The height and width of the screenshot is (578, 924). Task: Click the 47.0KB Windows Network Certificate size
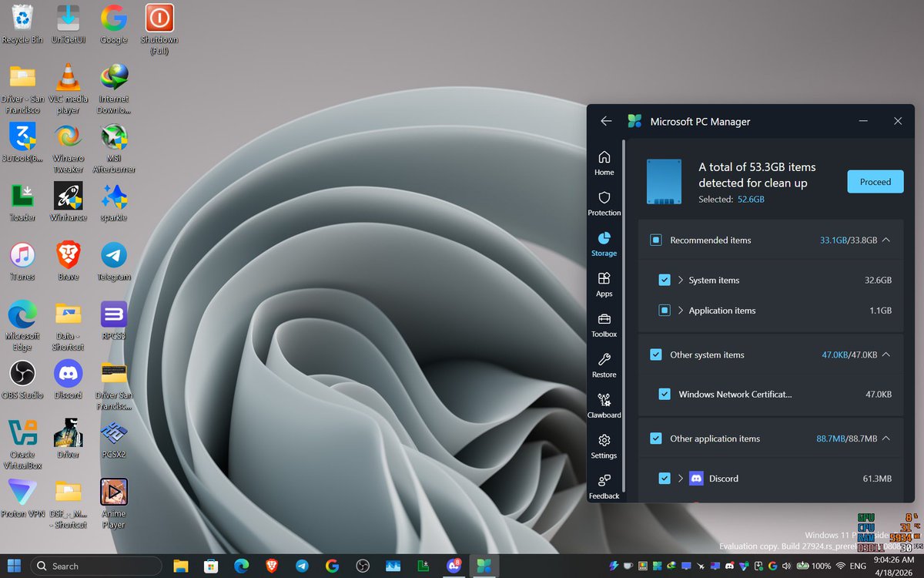pos(879,395)
